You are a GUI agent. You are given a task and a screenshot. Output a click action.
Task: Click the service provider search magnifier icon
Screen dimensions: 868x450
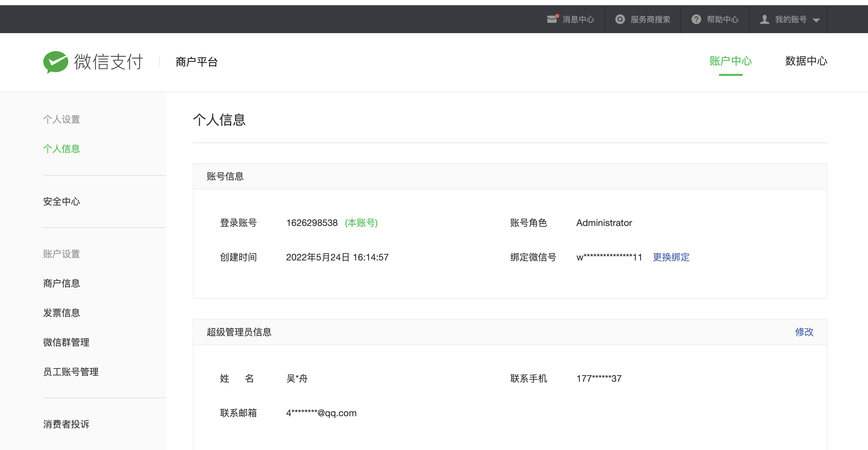pyautogui.click(x=620, y=19)
